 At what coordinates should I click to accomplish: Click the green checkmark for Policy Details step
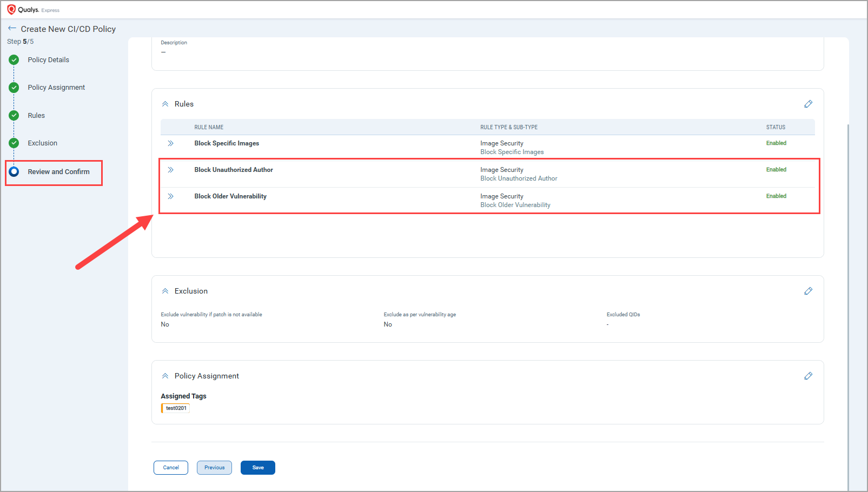14,60
